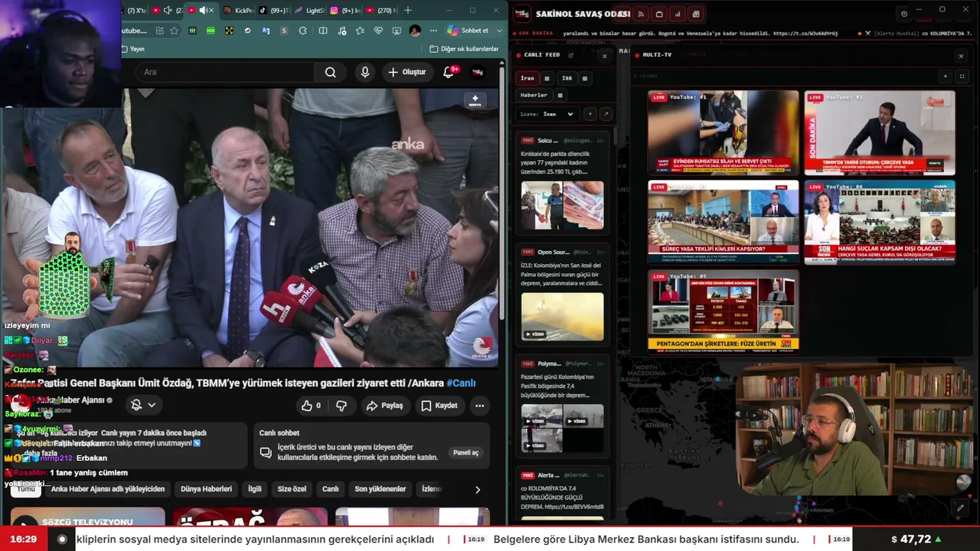The height and width of the screenshot is (551, 980).
Task: Switch to the Instagram (9+) browser tab
Action: pos(345,10)
